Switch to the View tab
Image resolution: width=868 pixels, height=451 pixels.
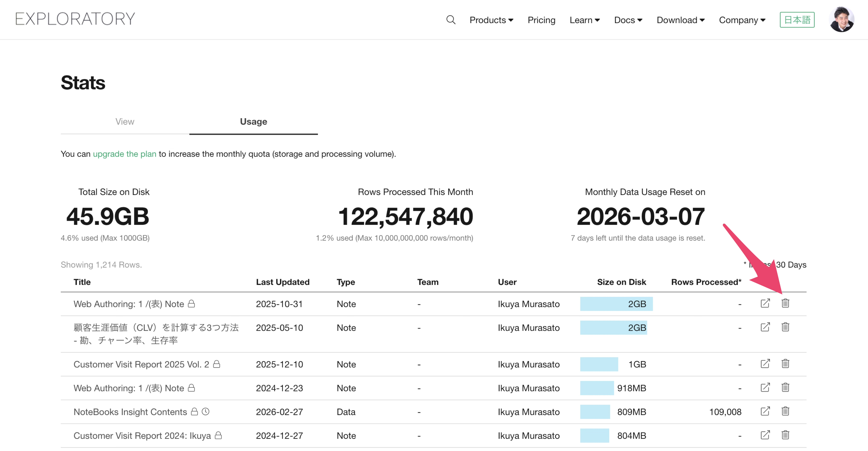click(125, 122)
